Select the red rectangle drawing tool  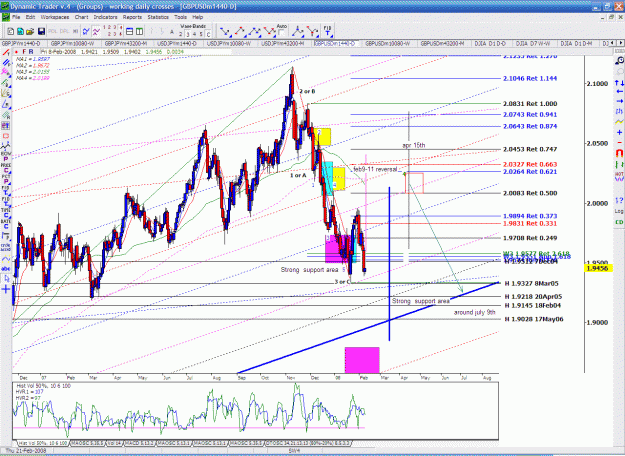pyautogui.click(x=6, y=136)
